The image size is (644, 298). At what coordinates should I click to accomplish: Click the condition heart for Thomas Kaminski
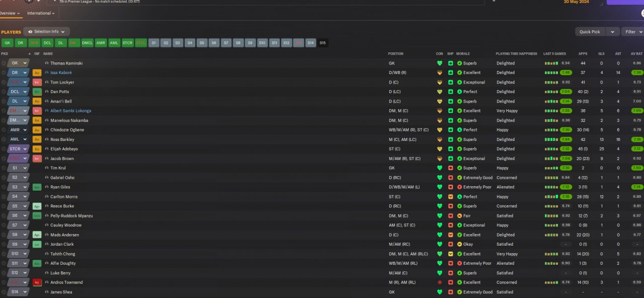(439, 63)
